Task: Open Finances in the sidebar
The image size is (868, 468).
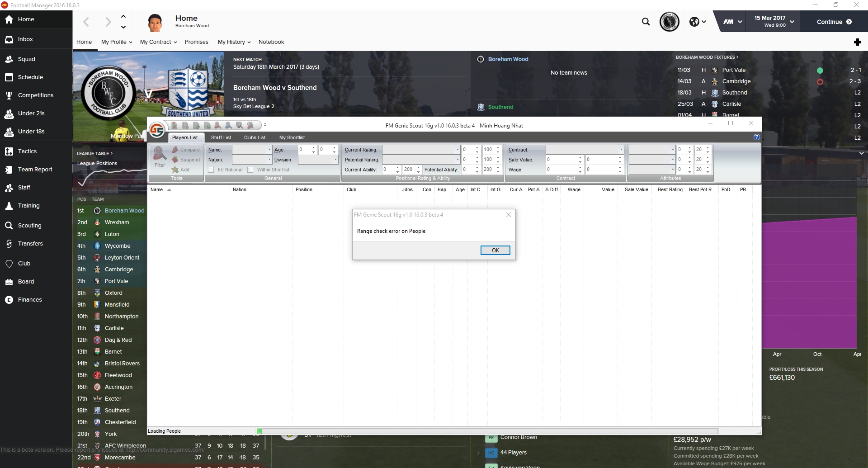Action: tap(36, 300)
